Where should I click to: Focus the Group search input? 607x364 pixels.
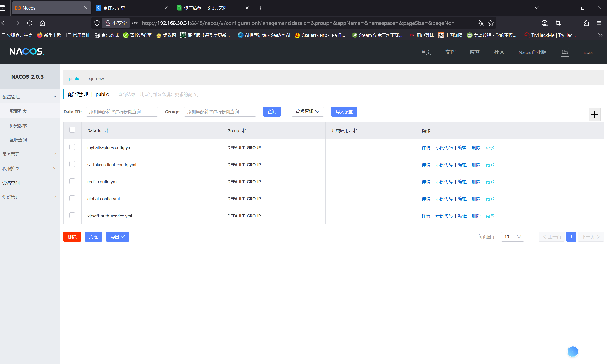[220, 112]
